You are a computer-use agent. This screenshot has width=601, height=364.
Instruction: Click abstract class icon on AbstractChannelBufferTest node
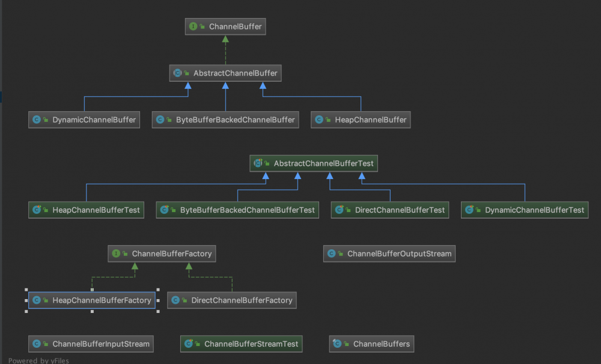(x=258, y=163)
